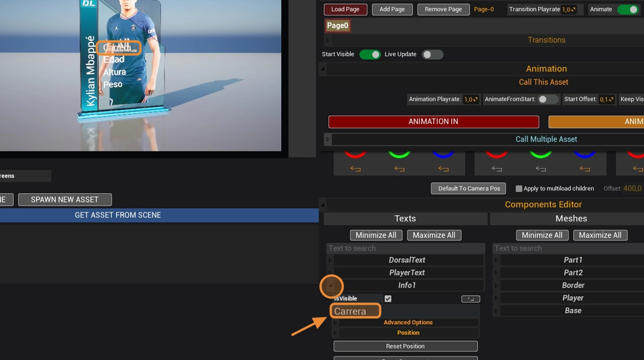Click the Add Page button

click(x=392, y=9)
